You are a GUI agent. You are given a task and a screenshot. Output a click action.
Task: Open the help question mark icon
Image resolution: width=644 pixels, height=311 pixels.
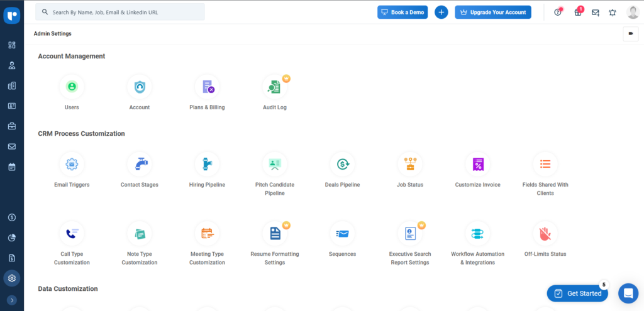pyautogui.click(x=558, y=12)
